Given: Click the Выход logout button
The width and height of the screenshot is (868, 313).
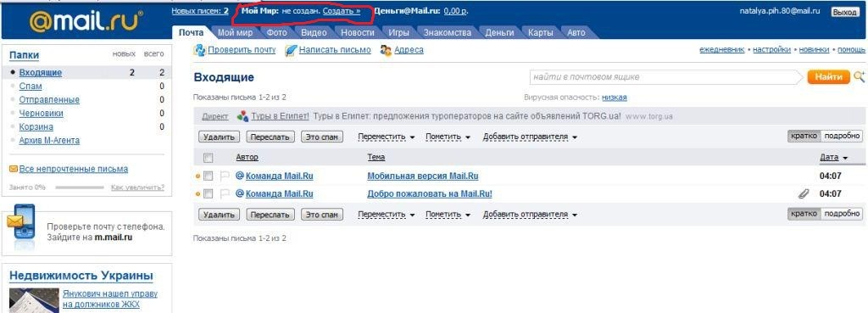Looking at the screenshot, I should tap(845, 12).
